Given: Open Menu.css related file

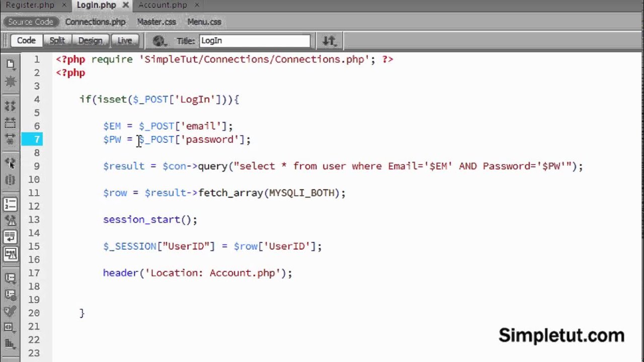Looking at the screenshot, I should 204,22.
